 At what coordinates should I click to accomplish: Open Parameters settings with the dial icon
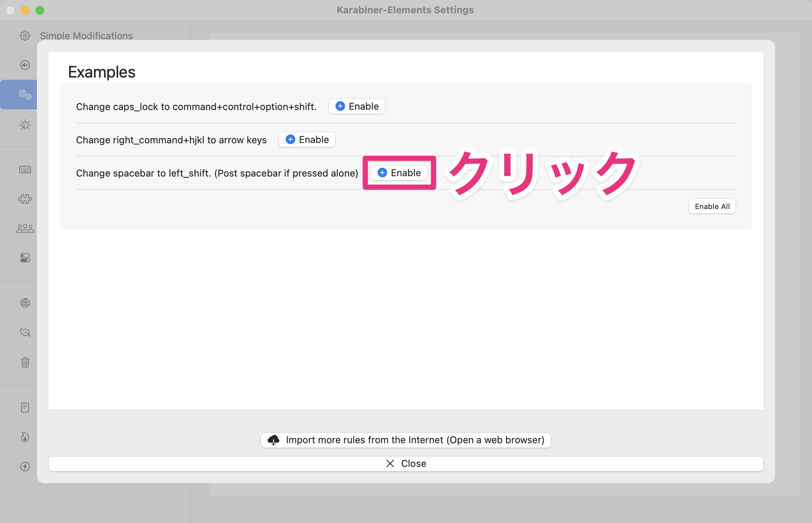tap(25, 125)
